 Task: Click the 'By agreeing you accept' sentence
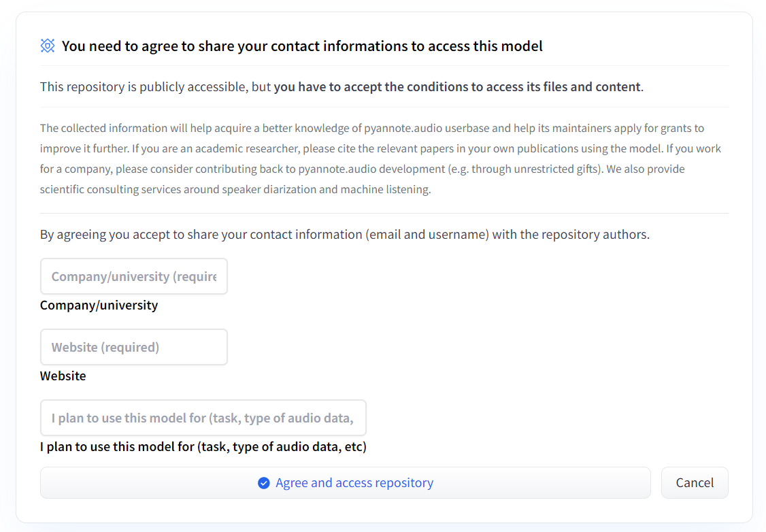(x=344, y=235)
